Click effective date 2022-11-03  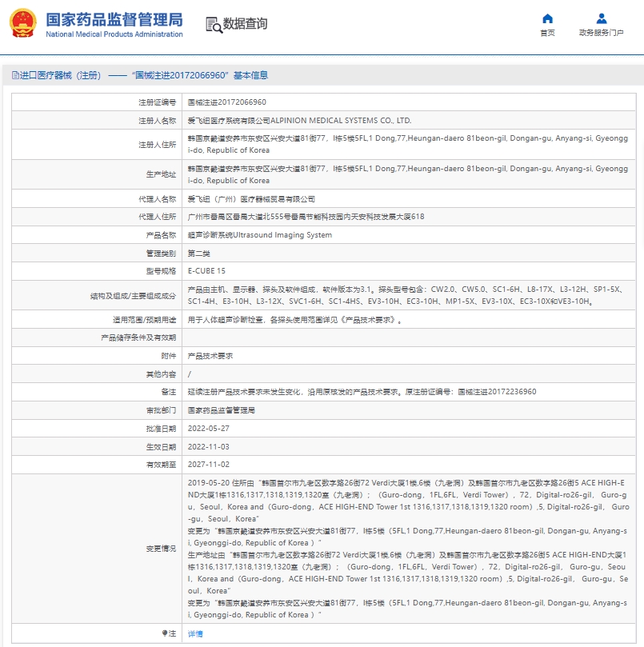click(x=209, y=447)
